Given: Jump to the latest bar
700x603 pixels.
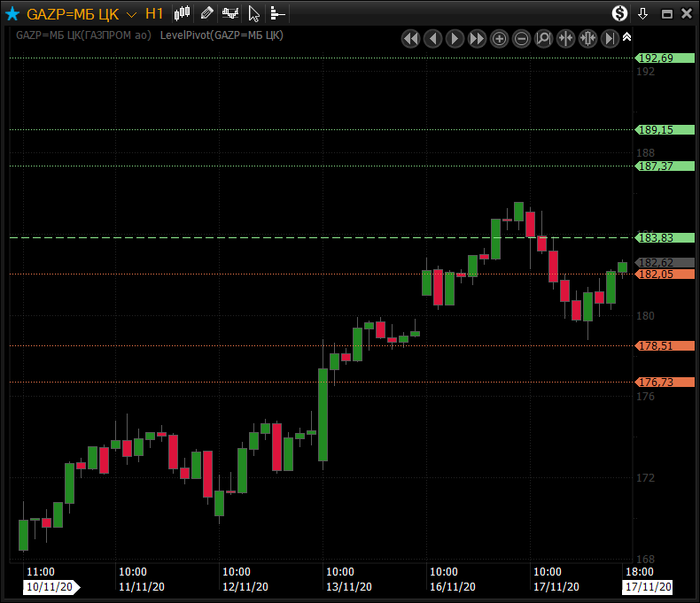Looking at the screenshot, I should click(x=610, y=38).
